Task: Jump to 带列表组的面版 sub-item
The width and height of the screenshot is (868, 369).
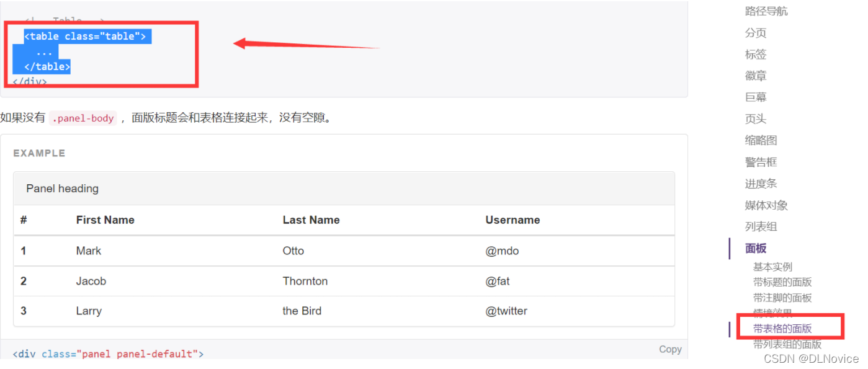Action: [787, 344]
